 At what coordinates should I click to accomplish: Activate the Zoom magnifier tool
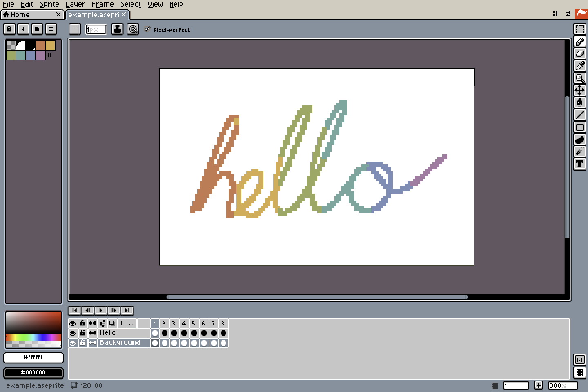click(x=579, y=78)
